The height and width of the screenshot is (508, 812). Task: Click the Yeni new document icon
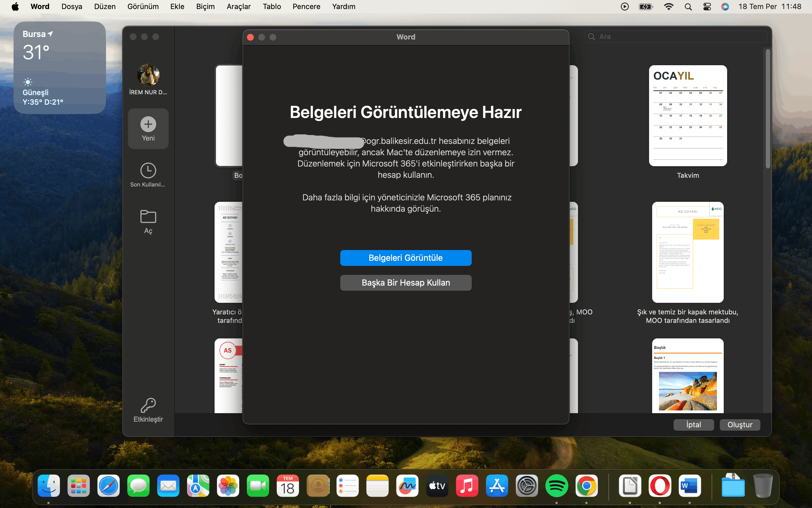(x=148, y=124)
